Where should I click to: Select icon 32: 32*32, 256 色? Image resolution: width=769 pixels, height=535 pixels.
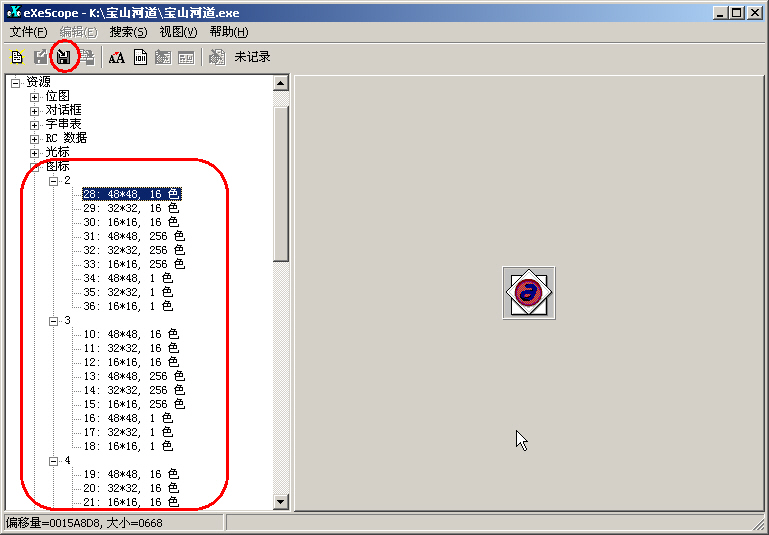tap(134, 250)
